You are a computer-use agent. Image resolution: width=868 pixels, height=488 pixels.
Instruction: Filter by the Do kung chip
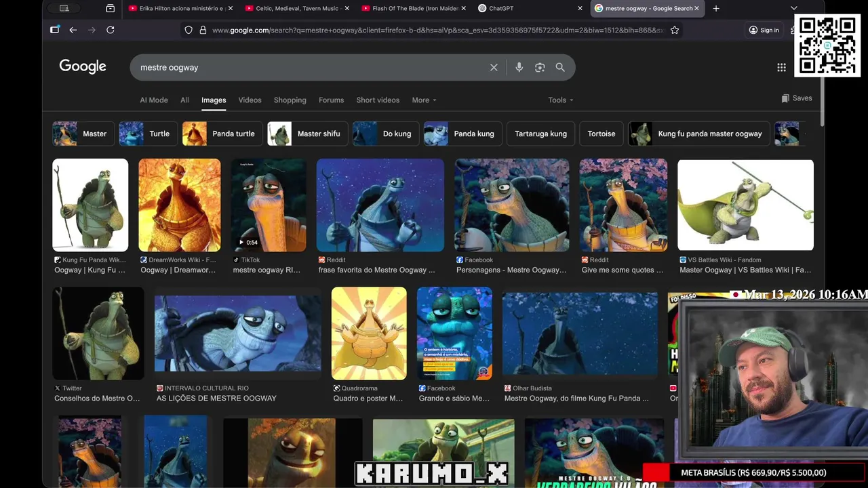click(386, 134)
